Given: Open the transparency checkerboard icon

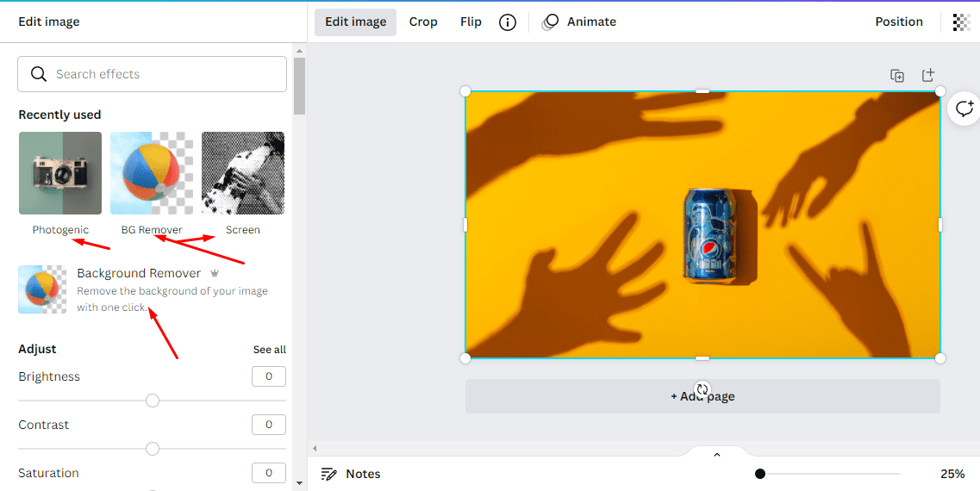Looking at the screenshot, I should click(961, 22).
